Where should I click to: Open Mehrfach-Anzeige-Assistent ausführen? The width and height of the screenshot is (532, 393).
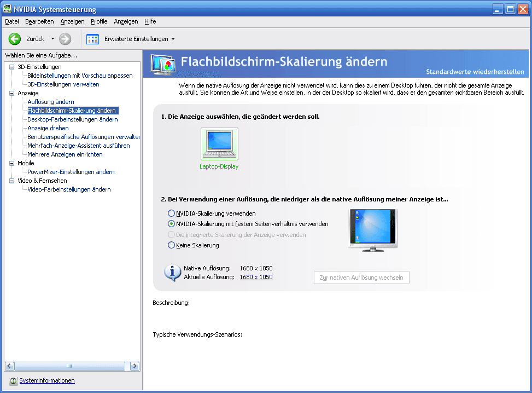pos(79,146)
